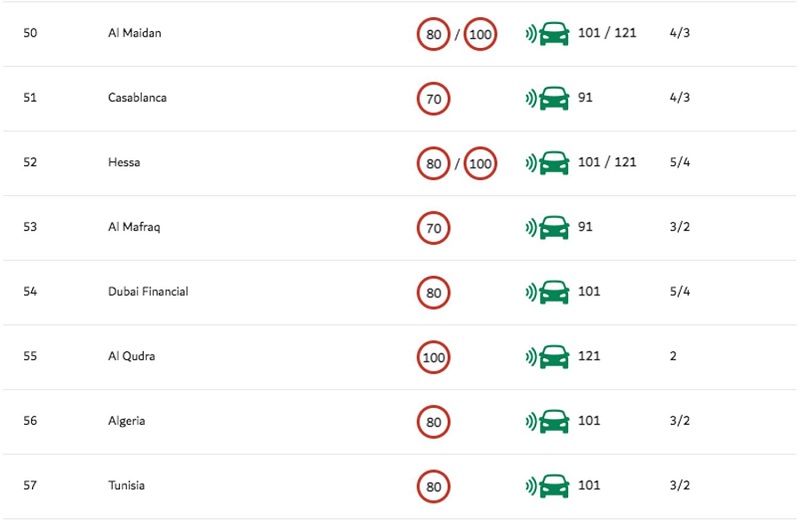Click the 101 / 121 radar speed for Hessa
Viewport: 800px width, 522px height.
tap(607, 162)
